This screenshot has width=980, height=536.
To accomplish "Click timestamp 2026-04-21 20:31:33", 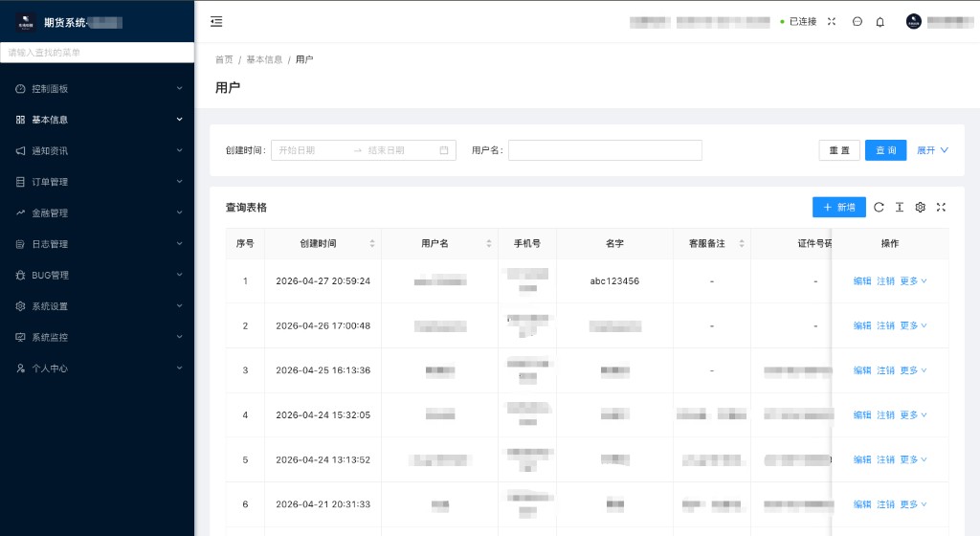I will [x=323, y=504].
